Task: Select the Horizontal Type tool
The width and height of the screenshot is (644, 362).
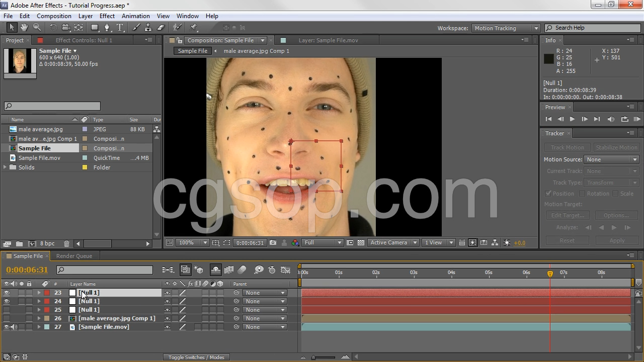Action: pyautogui.click(x=120, y=28)
